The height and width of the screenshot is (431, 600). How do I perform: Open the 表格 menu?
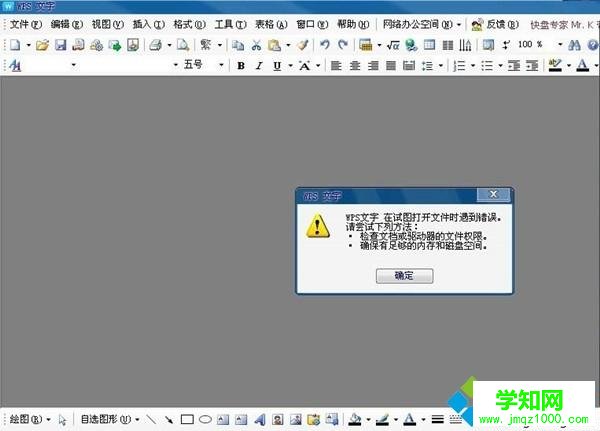271,24
